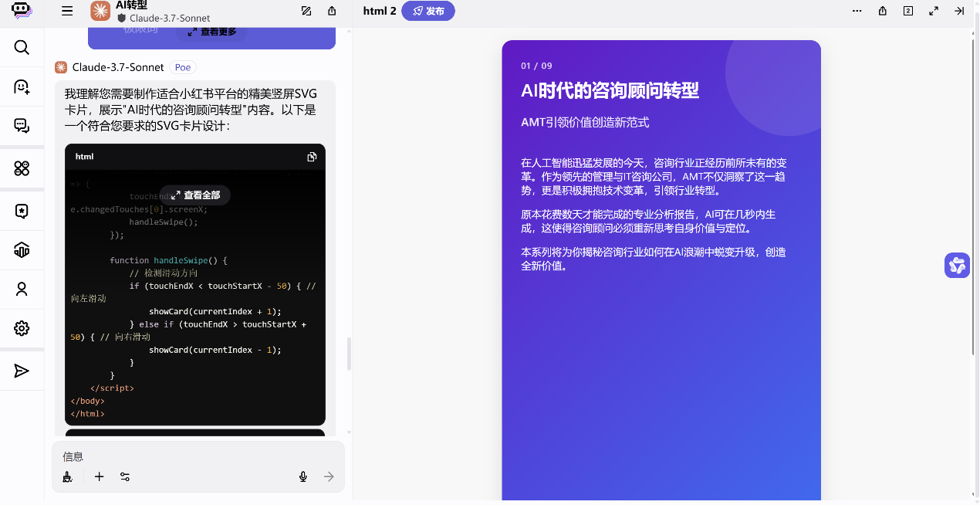Click the 01 / 09 card counter
Image resolution: width=980 pixels, height=505 pixels.
[536, 66]
